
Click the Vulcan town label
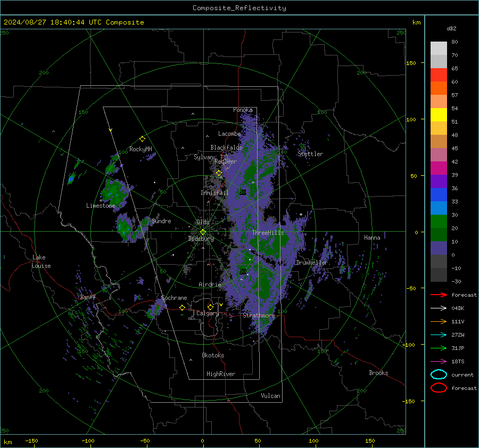click(x=270, y=396)
